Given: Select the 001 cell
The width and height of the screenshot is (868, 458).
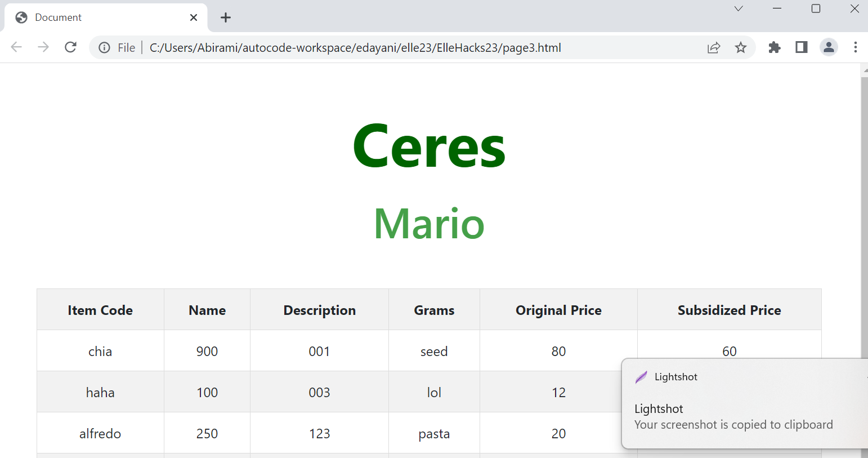Looking at the screenshot, I should click(320, 351).
